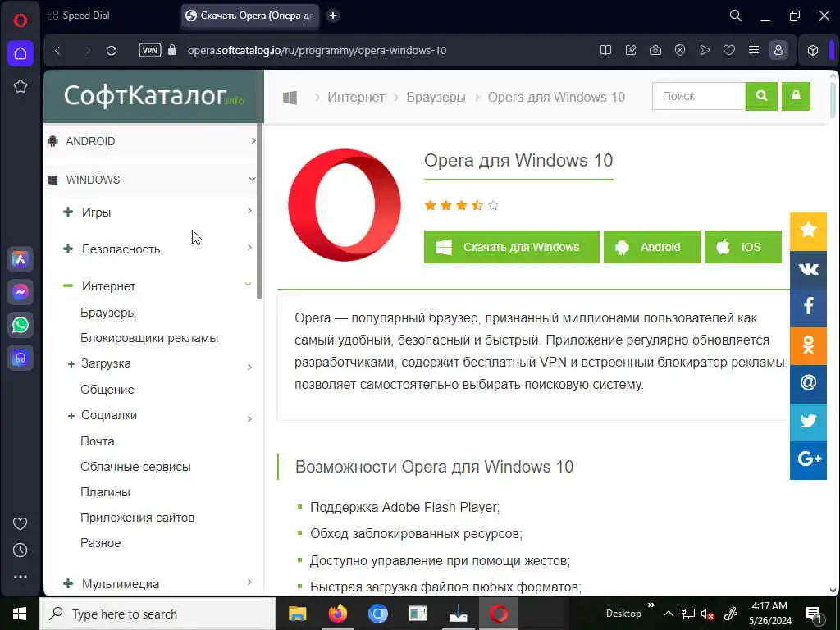
Task: Go to Opera start page home icon
Action: click(x=21, y=53)
